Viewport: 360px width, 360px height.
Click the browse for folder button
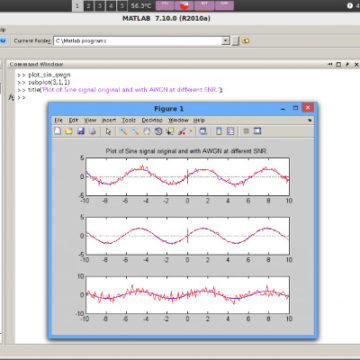tap(236, 41)
